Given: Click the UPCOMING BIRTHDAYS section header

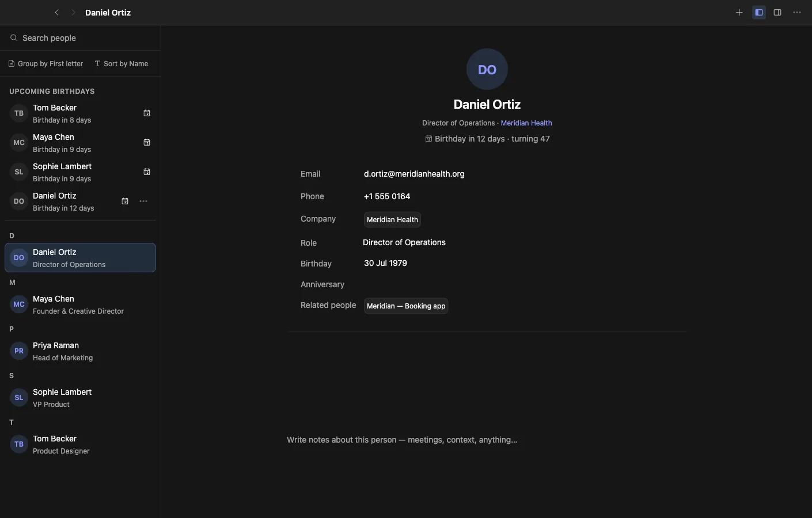Looking at the screenshot, I should tap(52, 92).
